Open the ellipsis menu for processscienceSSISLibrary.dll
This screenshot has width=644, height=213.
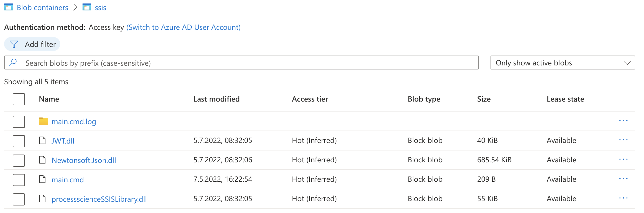click(623, 198)
